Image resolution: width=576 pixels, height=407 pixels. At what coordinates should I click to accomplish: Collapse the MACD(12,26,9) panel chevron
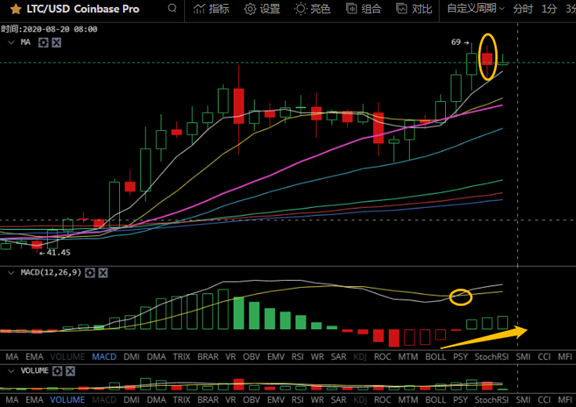click(x=11, y=273)
